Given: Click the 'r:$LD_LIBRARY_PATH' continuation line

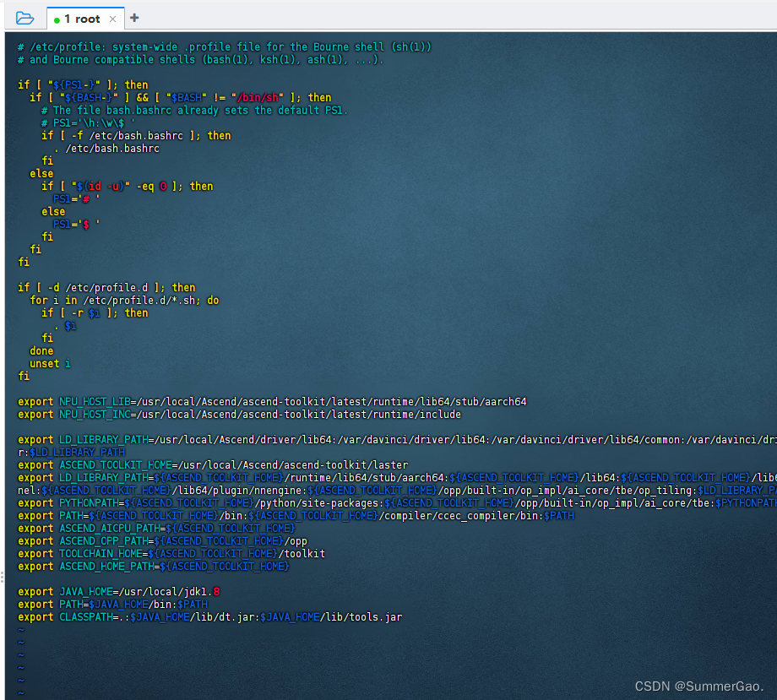Looking at the screenshot, I should [71, 453].
